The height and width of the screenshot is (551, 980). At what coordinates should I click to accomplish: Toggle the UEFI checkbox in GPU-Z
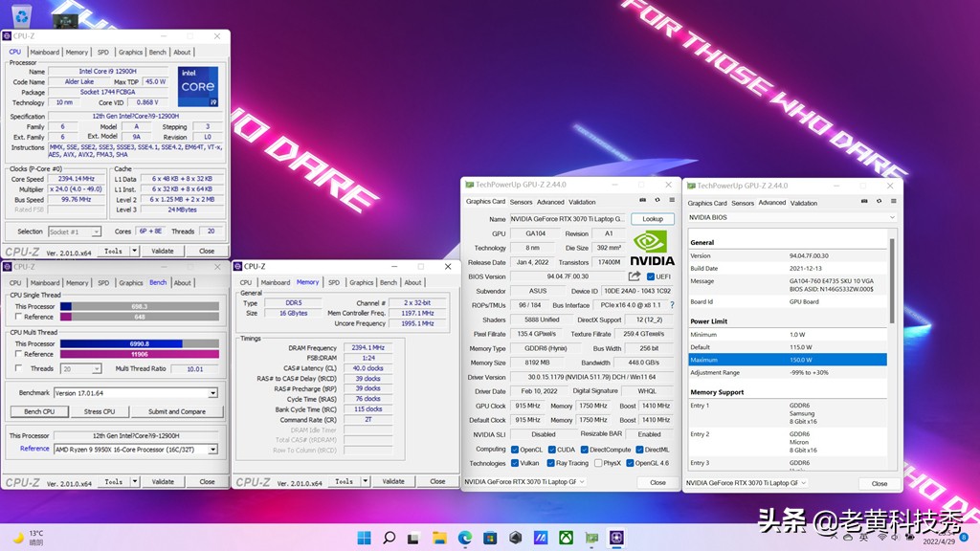[651, 276]
